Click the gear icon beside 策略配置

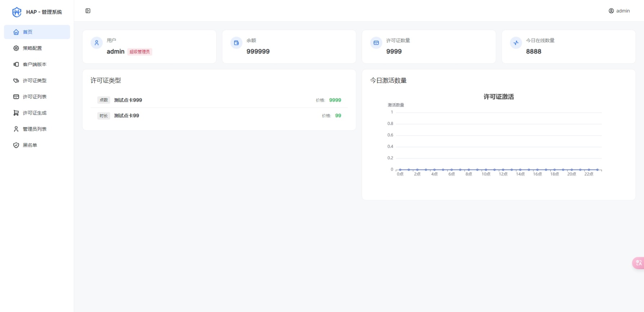(16, 48)
